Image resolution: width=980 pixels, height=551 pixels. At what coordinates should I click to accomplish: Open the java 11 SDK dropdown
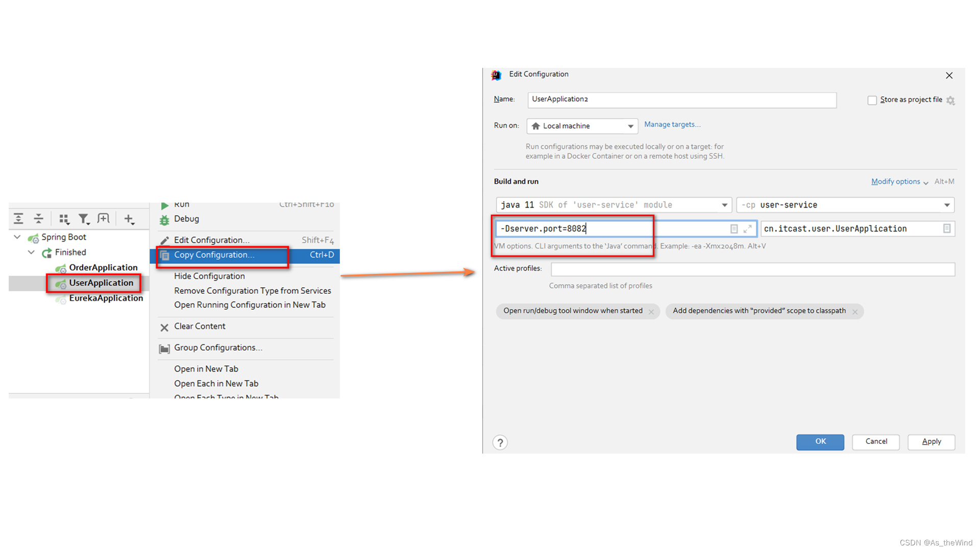(614, 205)
